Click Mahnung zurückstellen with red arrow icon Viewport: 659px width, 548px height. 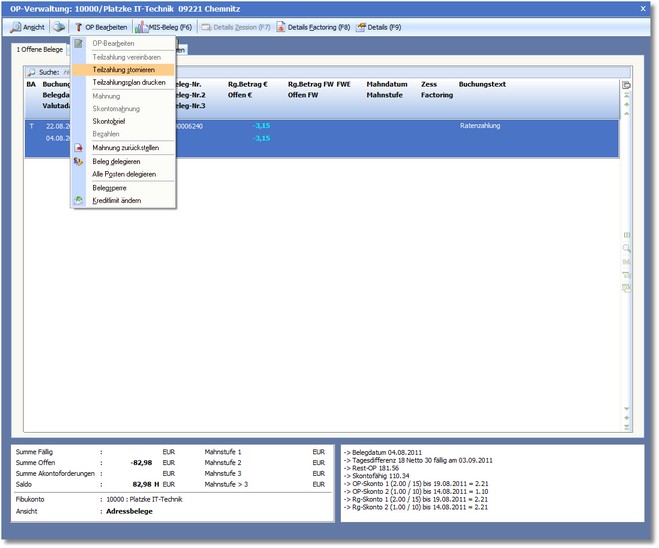click(x=125, y=148)
